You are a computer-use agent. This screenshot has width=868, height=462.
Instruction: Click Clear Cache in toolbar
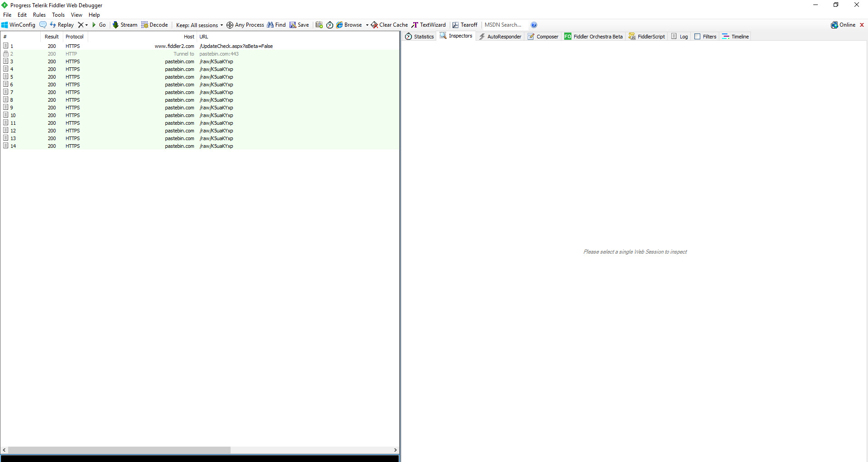(389, 25)
